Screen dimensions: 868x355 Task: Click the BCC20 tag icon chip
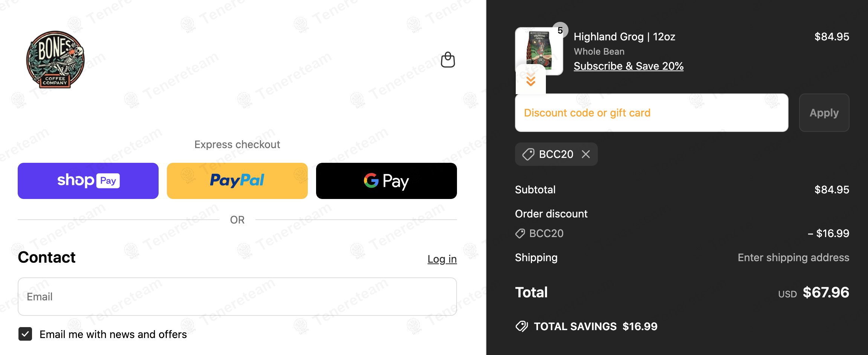click(x=529, y=154)
